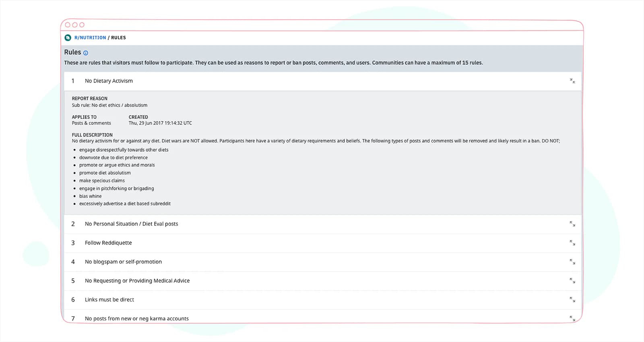This screenshot has height=342, width=644.
Task: Click the bullet 'engage disrespectfully towards other diets'
Action: 124,150
